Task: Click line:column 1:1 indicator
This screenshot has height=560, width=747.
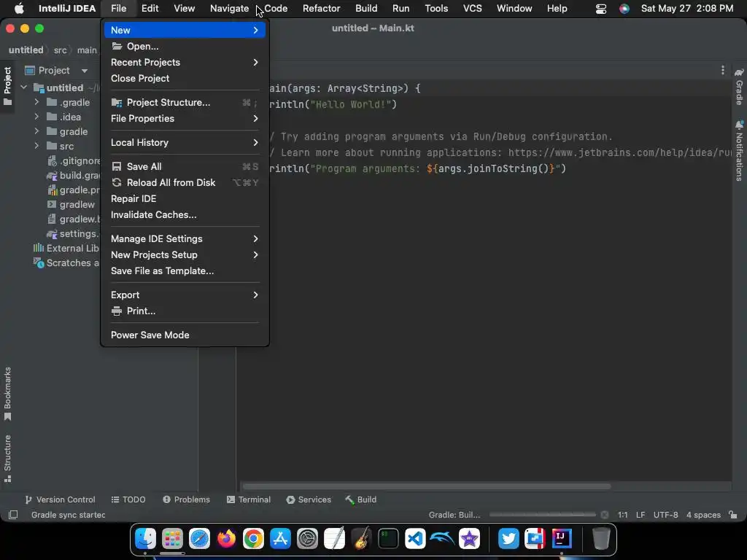Action: point(622,515)
